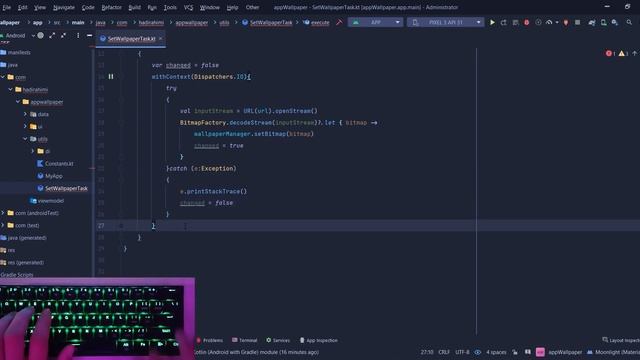
Task: Open the File menu
Action: pos(7,7)
